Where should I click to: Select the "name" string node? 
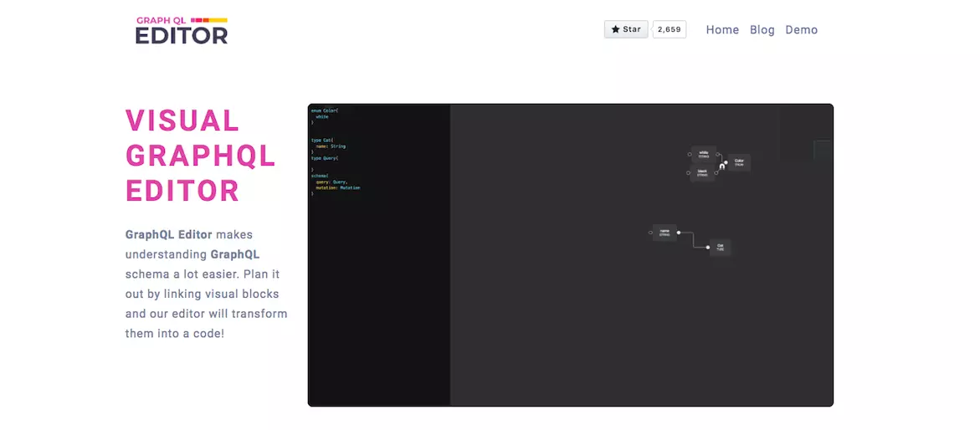pyautogui.click(x=664, y=233)
